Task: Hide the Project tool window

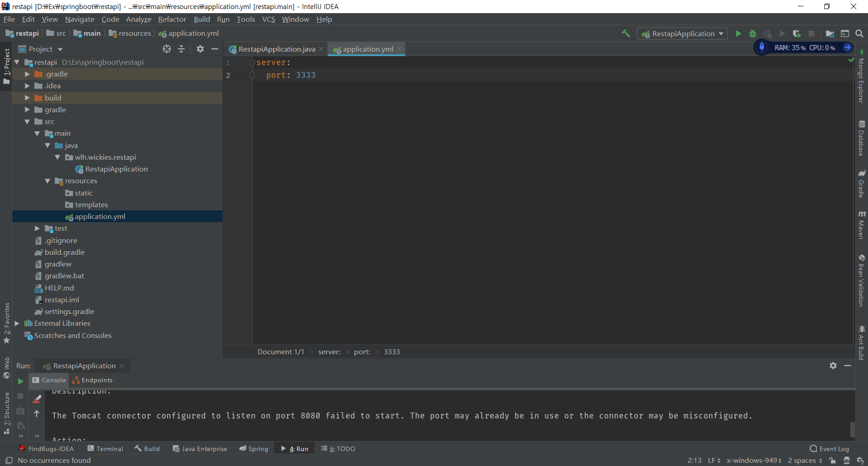Action: (x=215, y=49)
